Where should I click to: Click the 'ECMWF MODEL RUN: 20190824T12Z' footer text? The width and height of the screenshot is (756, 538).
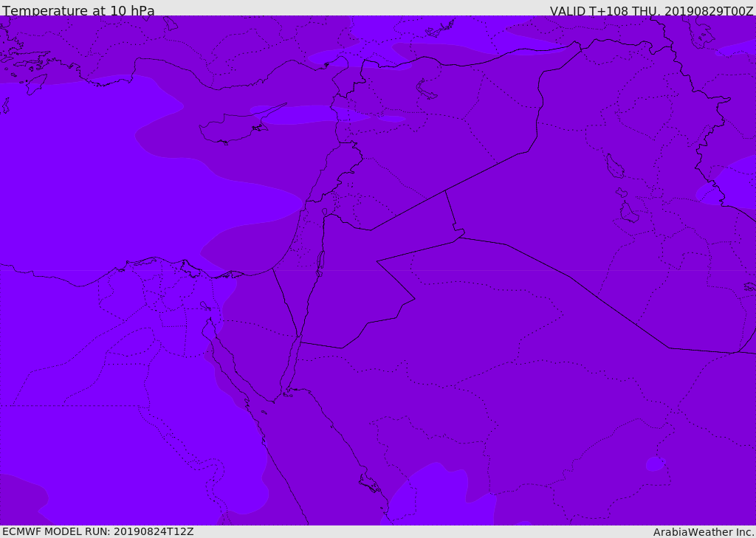tap(98, 531)
